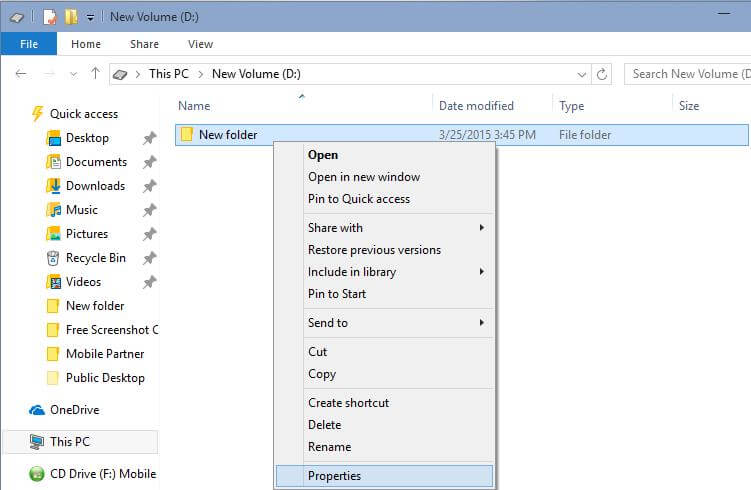
Task: Open New folder in the navigation pane
Action: pyautogui.click(x=95, y=306)
